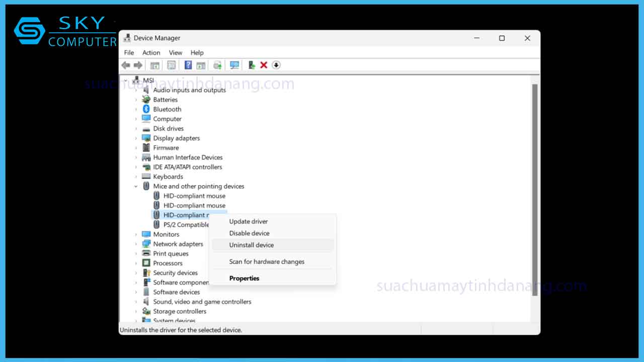Click the show/hide console tree icon

pos(155,65)
